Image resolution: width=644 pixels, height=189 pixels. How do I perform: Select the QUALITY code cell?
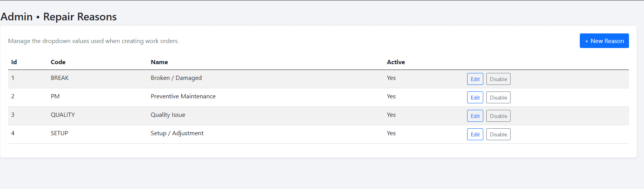tap(63, 115)
